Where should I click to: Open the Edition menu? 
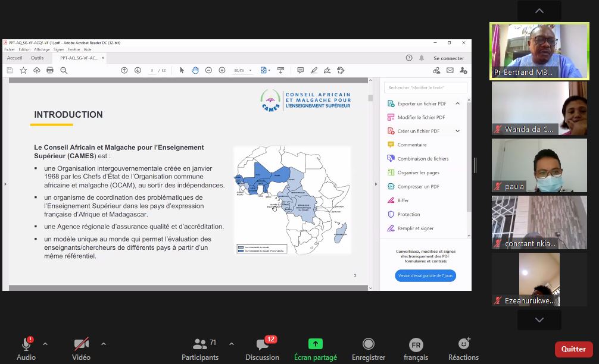(x=24, y=49)
